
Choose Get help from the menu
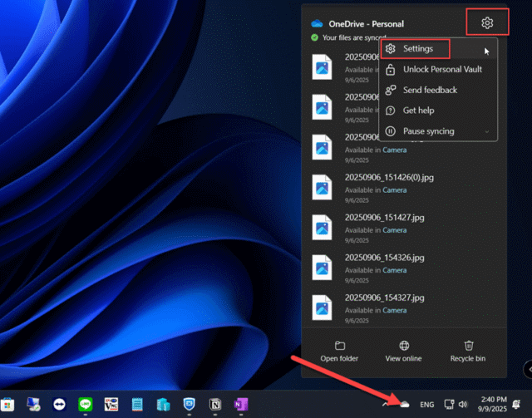click(x=438, y=111)
